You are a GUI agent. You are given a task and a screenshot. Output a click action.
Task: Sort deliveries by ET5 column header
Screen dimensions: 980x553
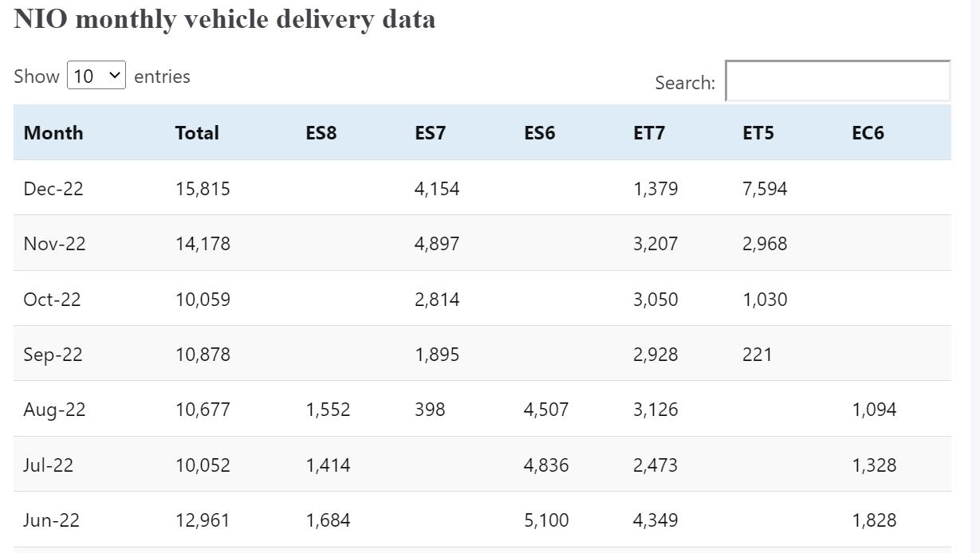click(757, 133)
